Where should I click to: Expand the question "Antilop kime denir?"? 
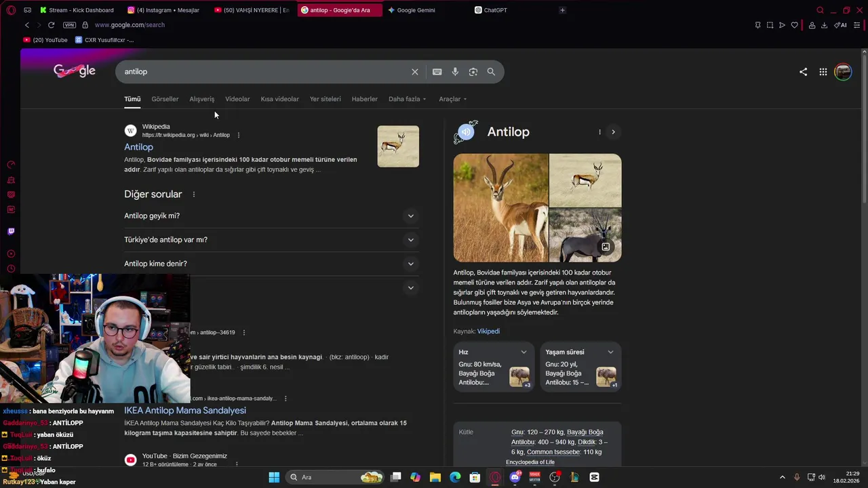click(x=271, y=264)
